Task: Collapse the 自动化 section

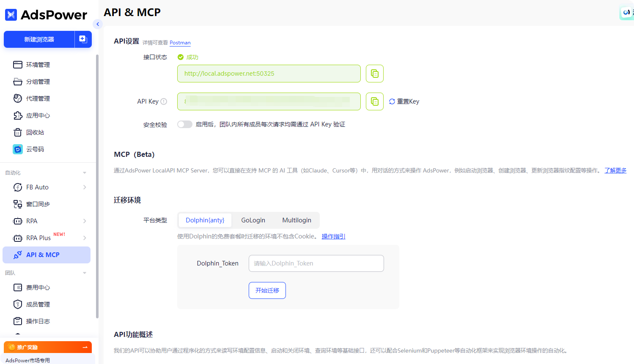Action: tap(84, 172)
